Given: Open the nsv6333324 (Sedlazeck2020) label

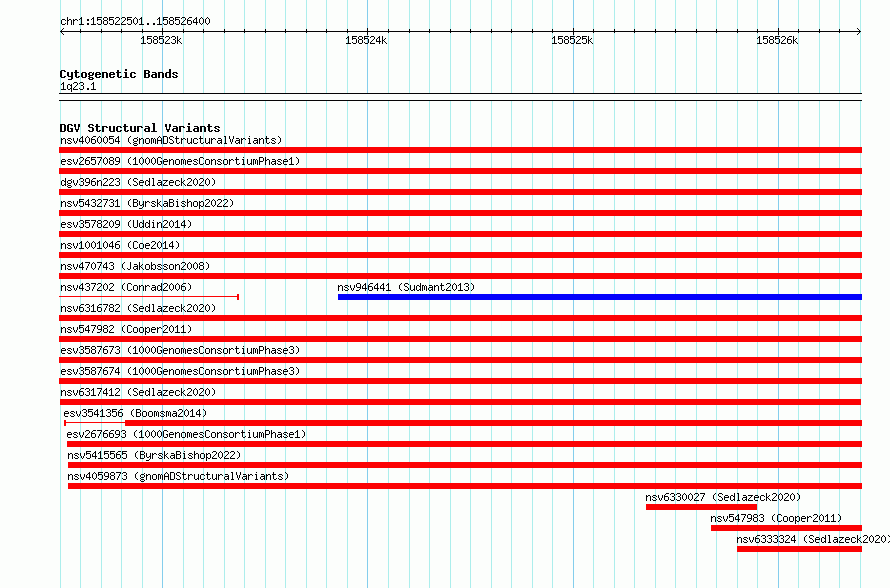Looking at the screenshot, I should pos(813,539).
